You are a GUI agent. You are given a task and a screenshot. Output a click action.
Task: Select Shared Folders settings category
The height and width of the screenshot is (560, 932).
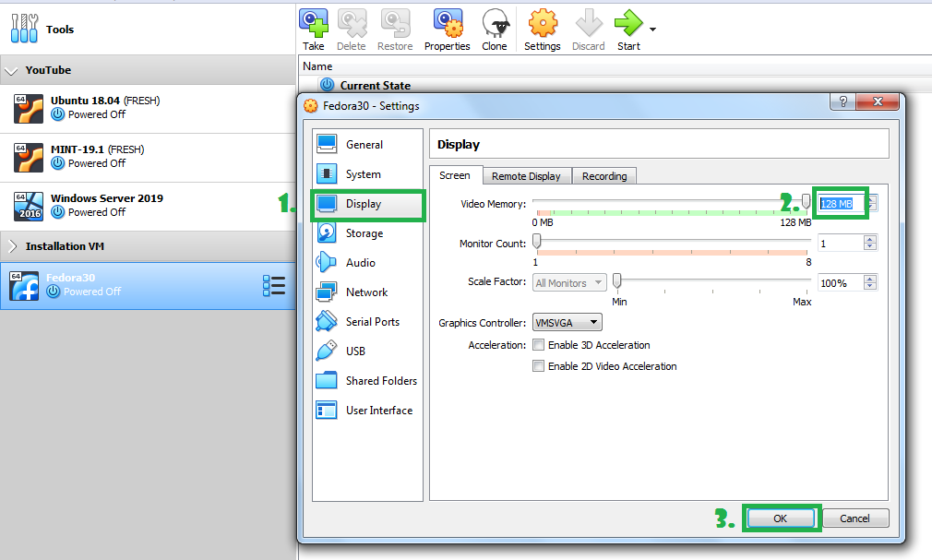click(x=367, y=380)
